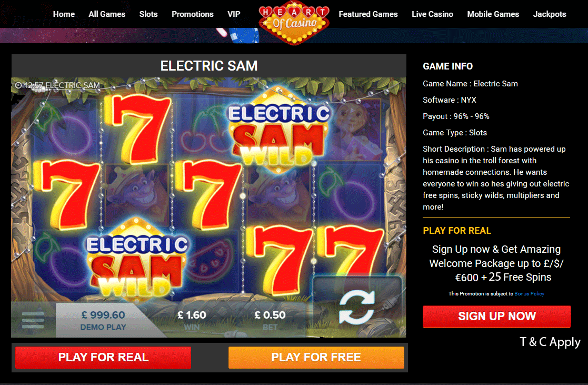Click the £ 999.60 demo play balance

click(x=103, y=315)
